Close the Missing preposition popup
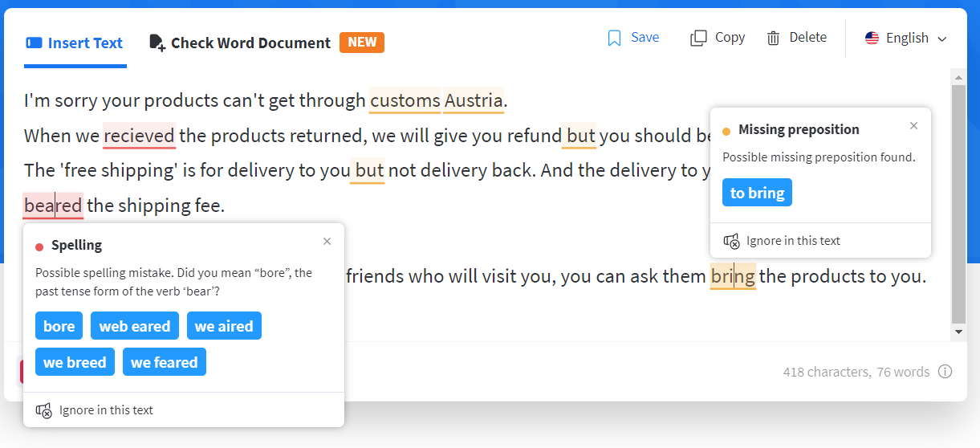Viewport: 980px width, 448px height. pos(913,126)
